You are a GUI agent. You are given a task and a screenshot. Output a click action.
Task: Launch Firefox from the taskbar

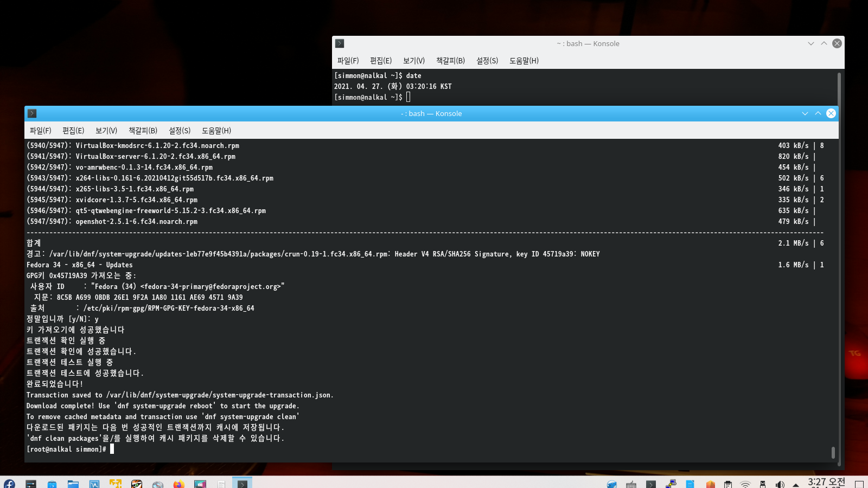click(179, 483)
